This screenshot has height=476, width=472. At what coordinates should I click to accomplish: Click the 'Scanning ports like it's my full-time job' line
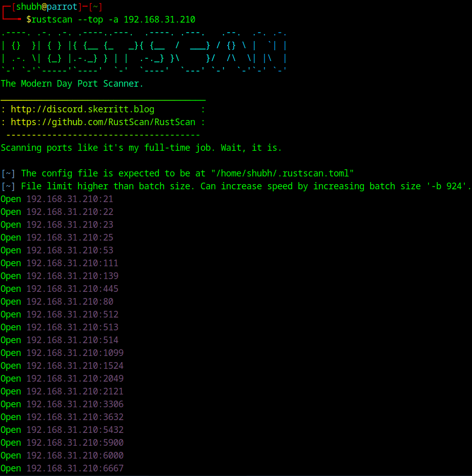(141, 148)
